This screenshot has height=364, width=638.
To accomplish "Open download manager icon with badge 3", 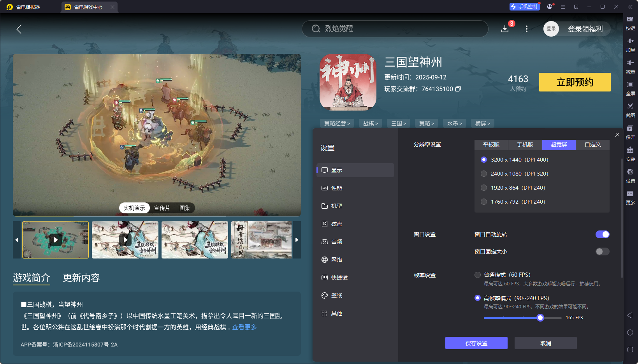I will 504,29.
